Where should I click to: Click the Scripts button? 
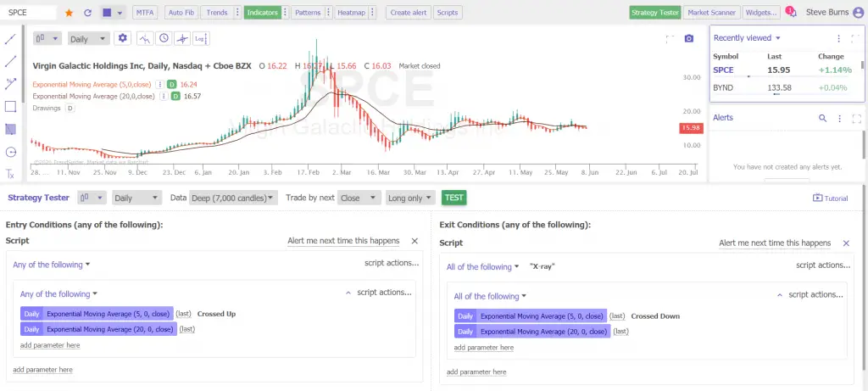(x=448, y=12)
